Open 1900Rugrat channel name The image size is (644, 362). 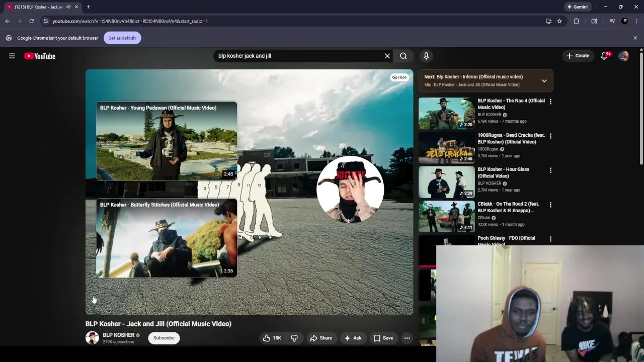(x=488, y=149)
